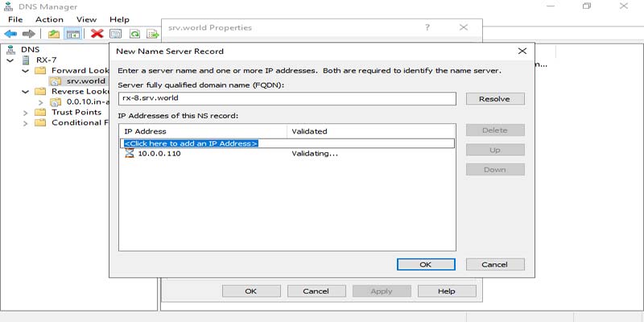Click the Export List toolbar icon
644x322 pixels.
pyautogui.click(x=151, y=34)
